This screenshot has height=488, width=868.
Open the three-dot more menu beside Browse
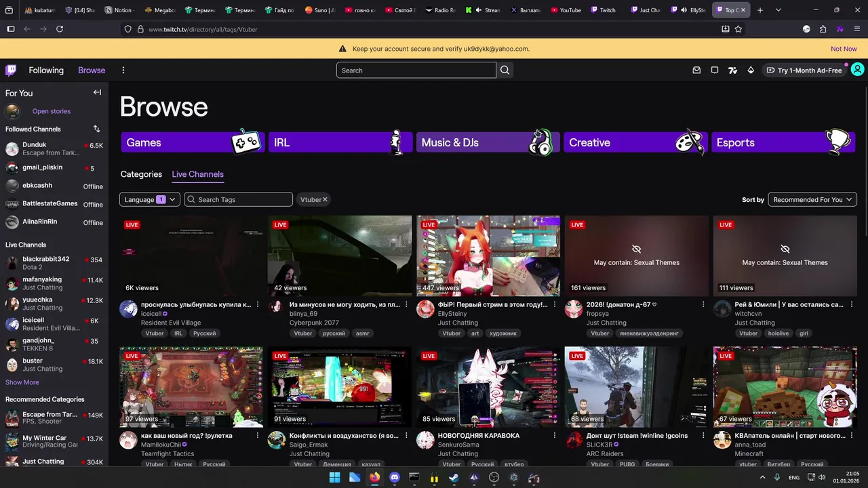click(123, 70)
